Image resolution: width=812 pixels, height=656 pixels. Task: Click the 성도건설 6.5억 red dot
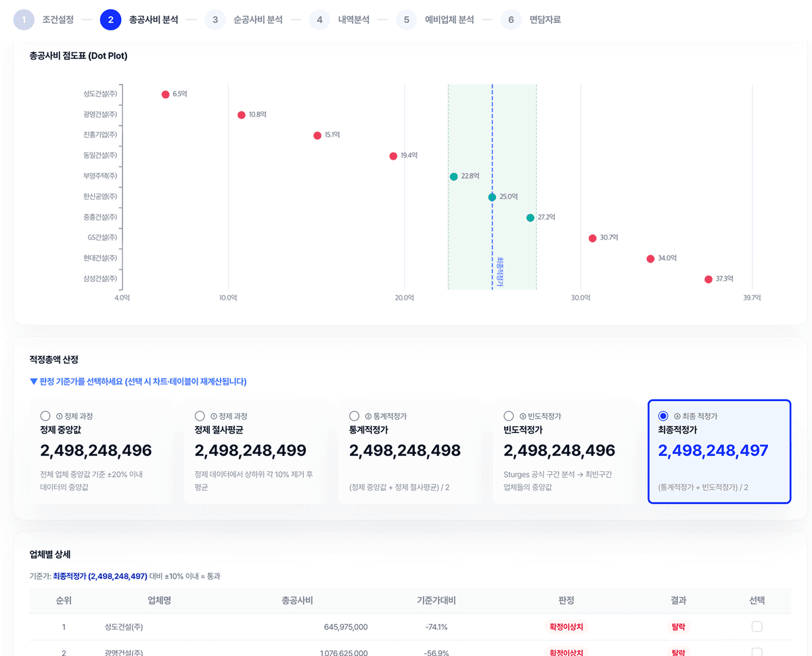[x=165, y=95]
